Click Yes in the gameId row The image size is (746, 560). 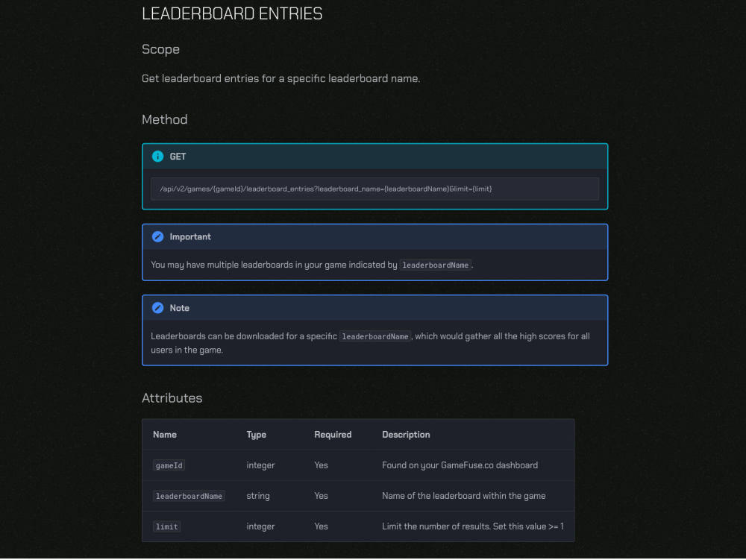tap(321, 465)
